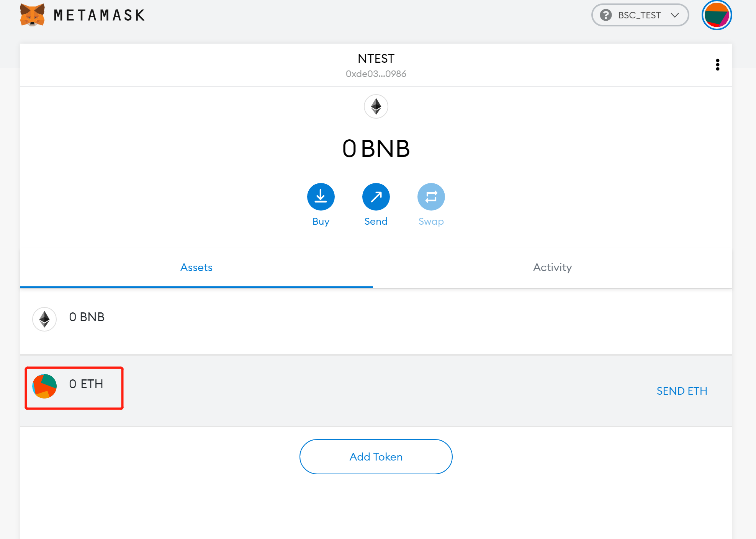Image resolution: width=756 pixels, height=539 pixels.
Task: Click the Ethereum logo above balance
Action: pyautogui.click(x=376, y=106)
